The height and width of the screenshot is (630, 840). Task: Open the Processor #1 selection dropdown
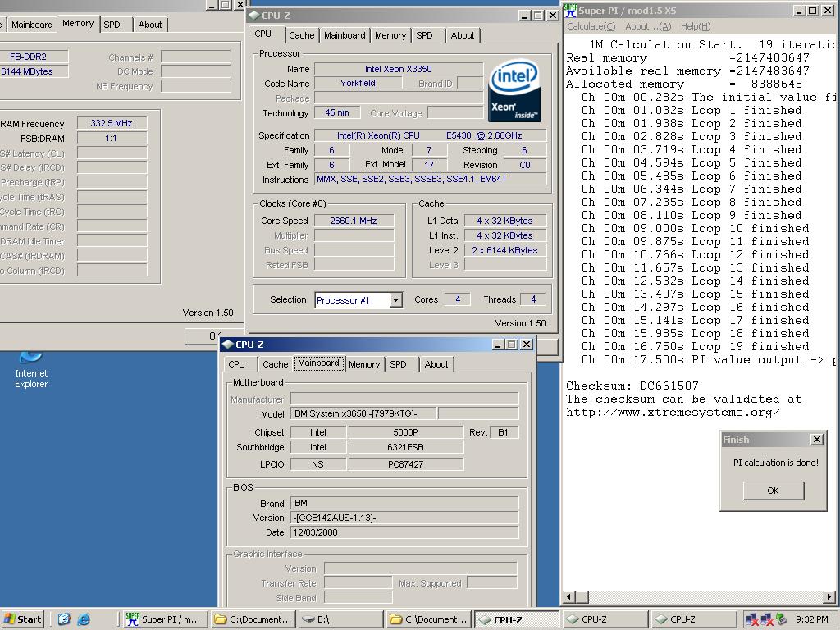pyautogui.click(x=396, y=300)
